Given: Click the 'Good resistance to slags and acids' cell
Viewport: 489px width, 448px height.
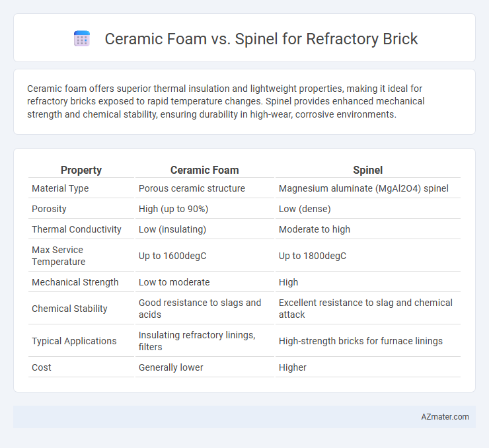Looking at the screenshot, I should tap(200, 309).
